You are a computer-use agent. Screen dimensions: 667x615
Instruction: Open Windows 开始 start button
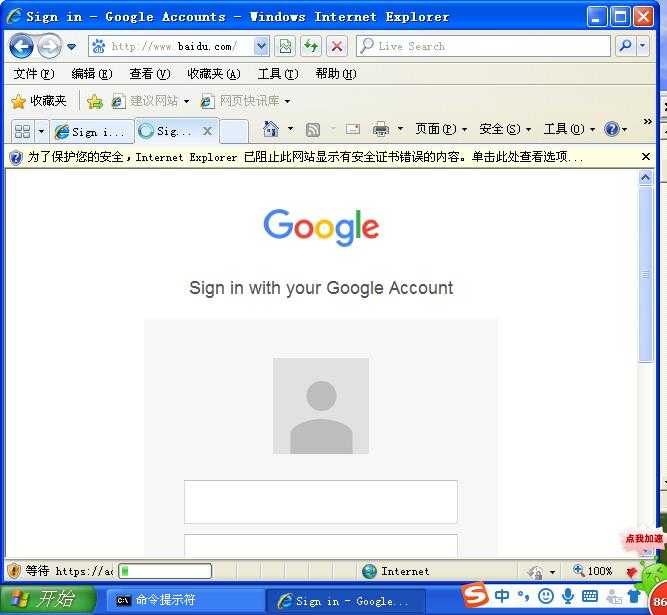(48, 600)
